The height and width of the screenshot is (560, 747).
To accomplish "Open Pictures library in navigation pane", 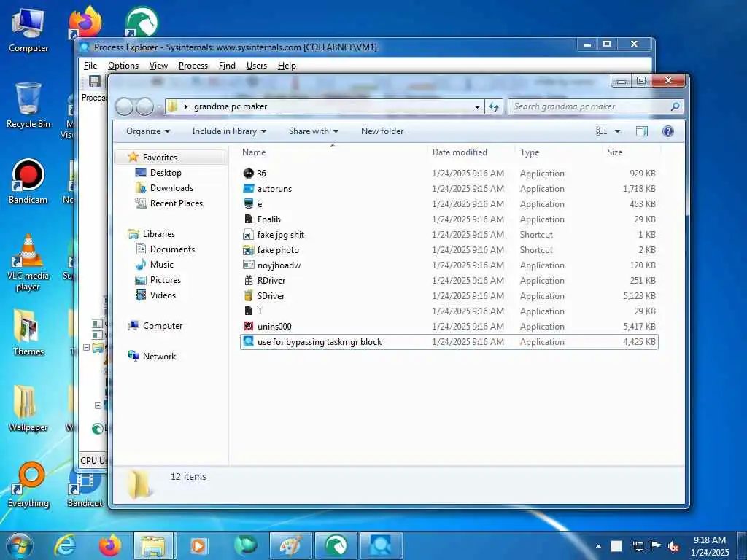I will [166, 280].
